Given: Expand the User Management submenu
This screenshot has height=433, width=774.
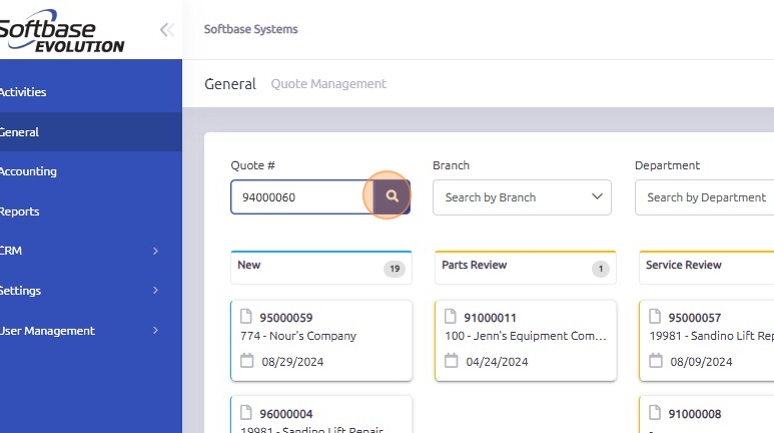Looking at the screenshot, I should coord(155,330).
